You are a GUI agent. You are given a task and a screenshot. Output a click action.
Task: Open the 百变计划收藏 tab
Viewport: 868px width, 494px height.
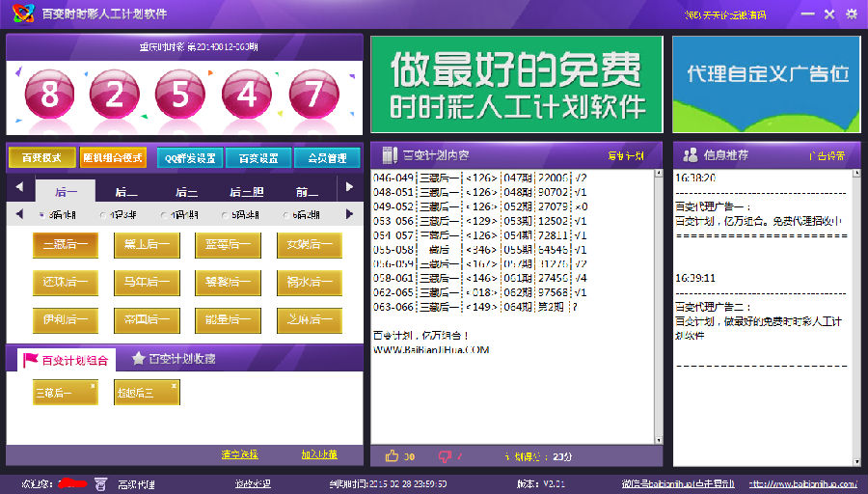[x=174, y=359]
